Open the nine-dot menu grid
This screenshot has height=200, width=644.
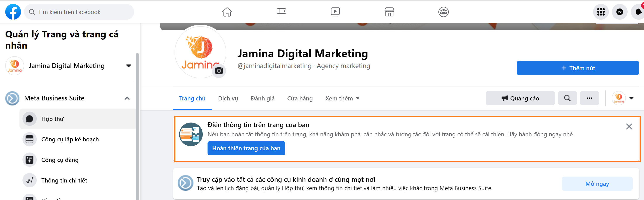pos(601,12)
